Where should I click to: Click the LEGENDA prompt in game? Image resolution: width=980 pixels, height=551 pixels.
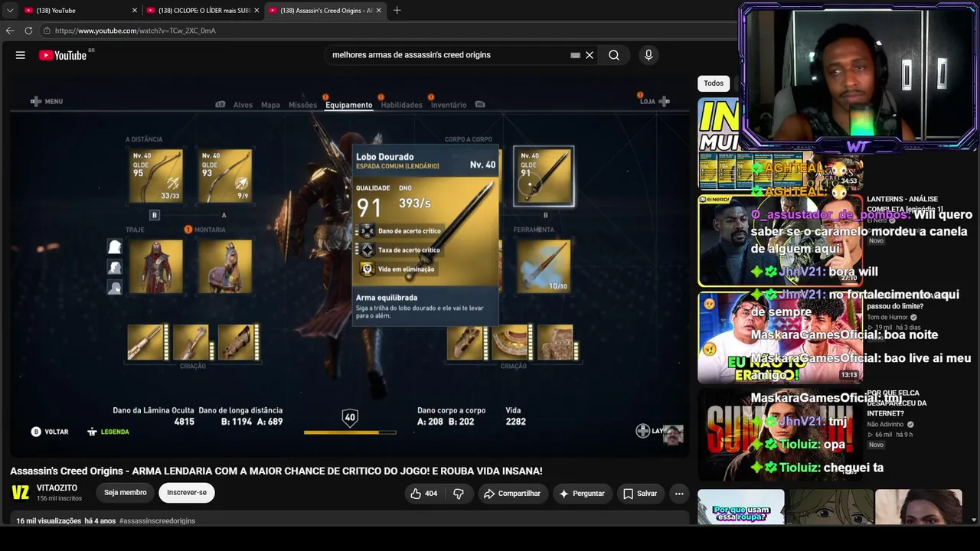coord(108,432)
